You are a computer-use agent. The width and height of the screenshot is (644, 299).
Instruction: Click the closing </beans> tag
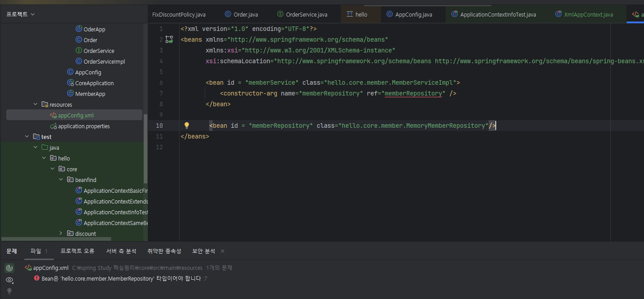coord(195,136)
